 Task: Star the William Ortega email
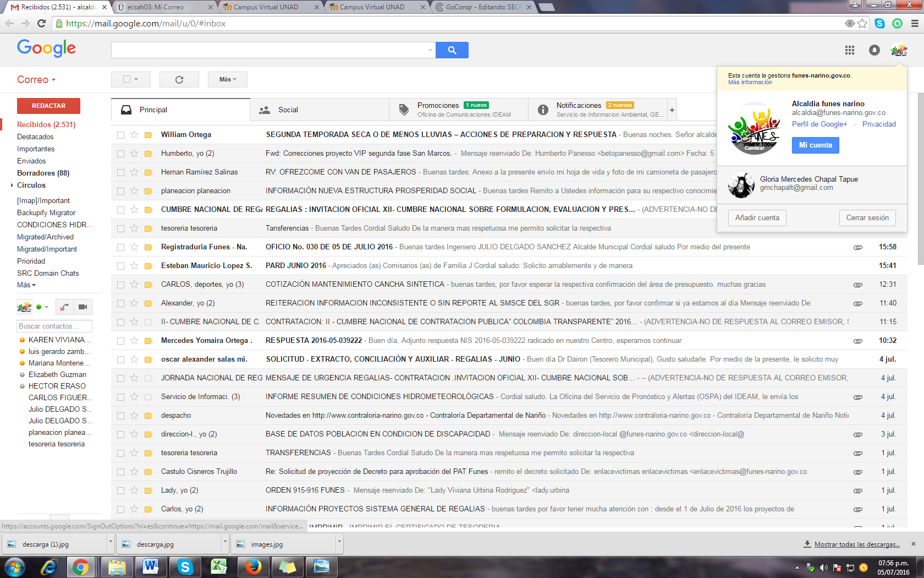click(134, 135)
